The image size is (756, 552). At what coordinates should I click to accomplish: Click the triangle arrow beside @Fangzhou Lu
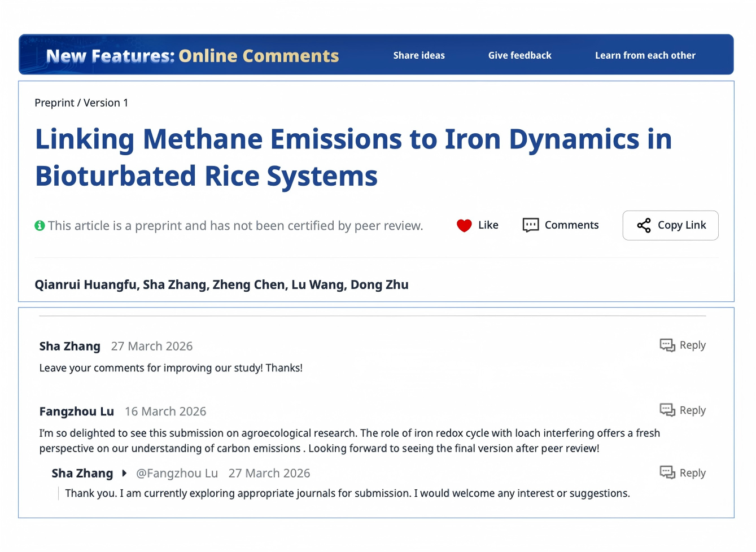(124, 474)
